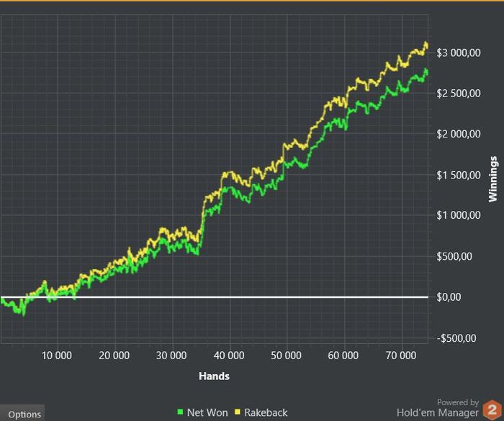Click the $3 000,00 axis label
This screenshot has width=504, height=421.
pos(459,53)
